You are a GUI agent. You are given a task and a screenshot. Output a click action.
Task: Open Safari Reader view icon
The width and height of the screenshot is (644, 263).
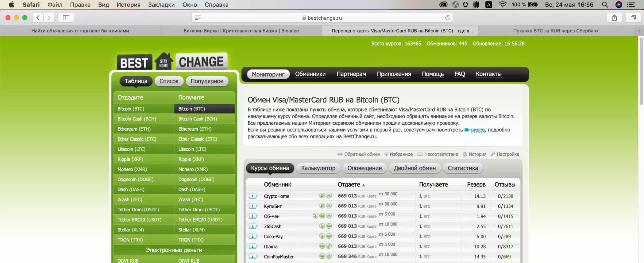(x=198, y=18)
